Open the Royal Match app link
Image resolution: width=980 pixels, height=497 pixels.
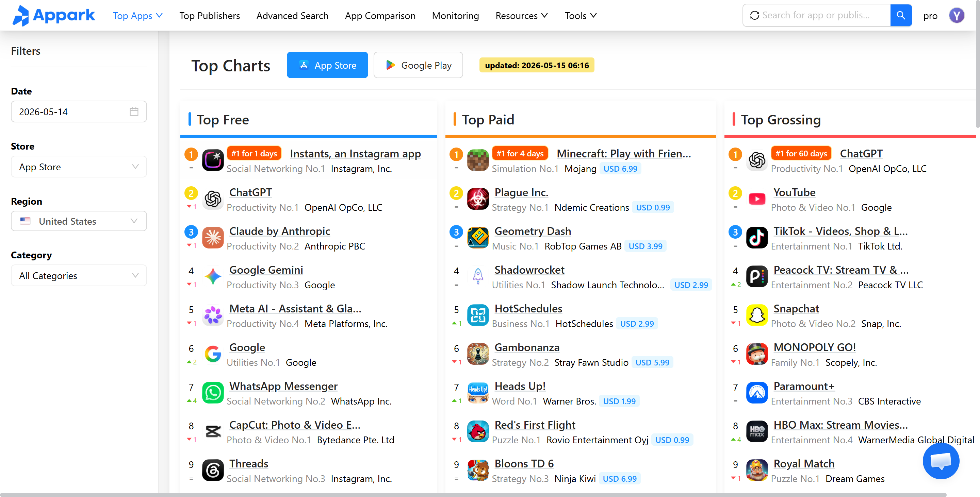point(804,464)
